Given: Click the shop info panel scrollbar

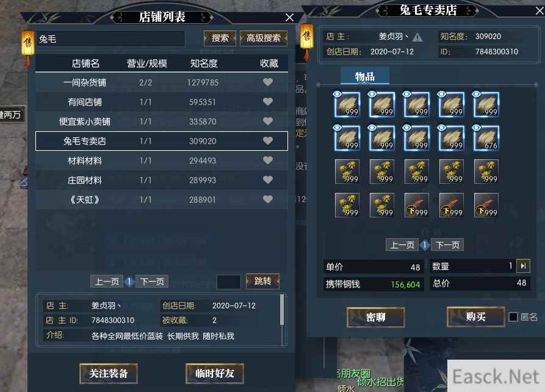Looking at the screenshot, I should click(x=282, y=310).
